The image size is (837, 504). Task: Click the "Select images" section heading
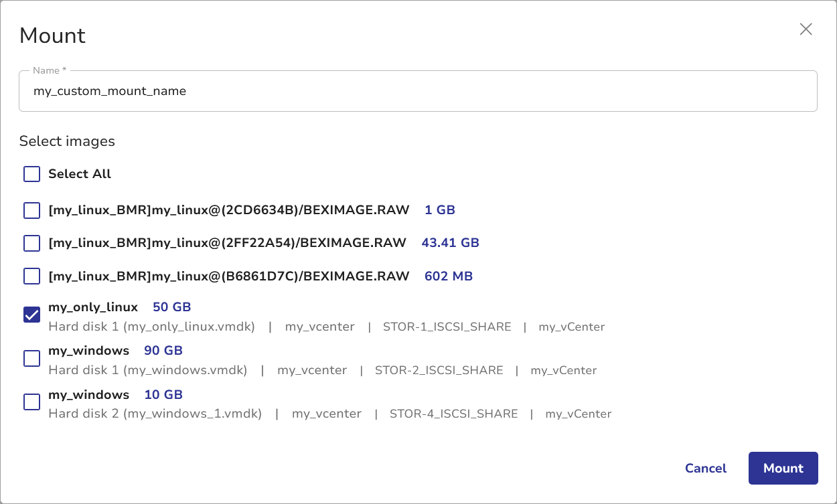coord(67,141)
